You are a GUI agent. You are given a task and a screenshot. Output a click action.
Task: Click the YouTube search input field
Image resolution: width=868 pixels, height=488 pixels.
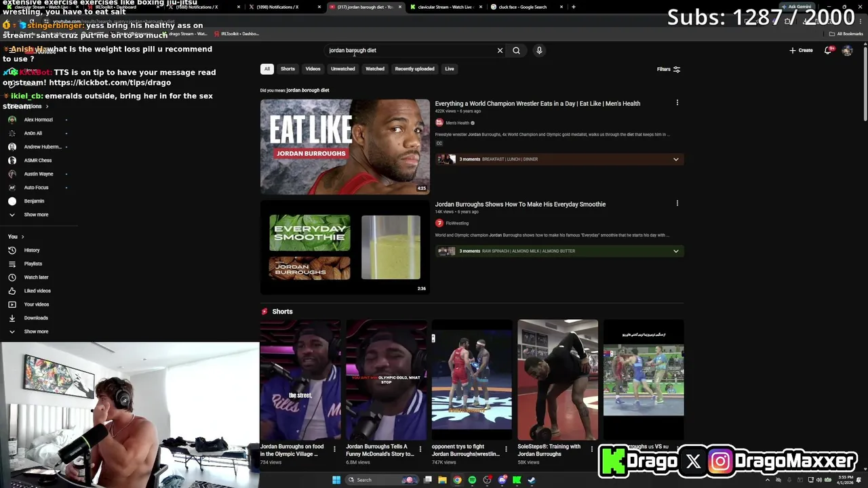point(411,50)
